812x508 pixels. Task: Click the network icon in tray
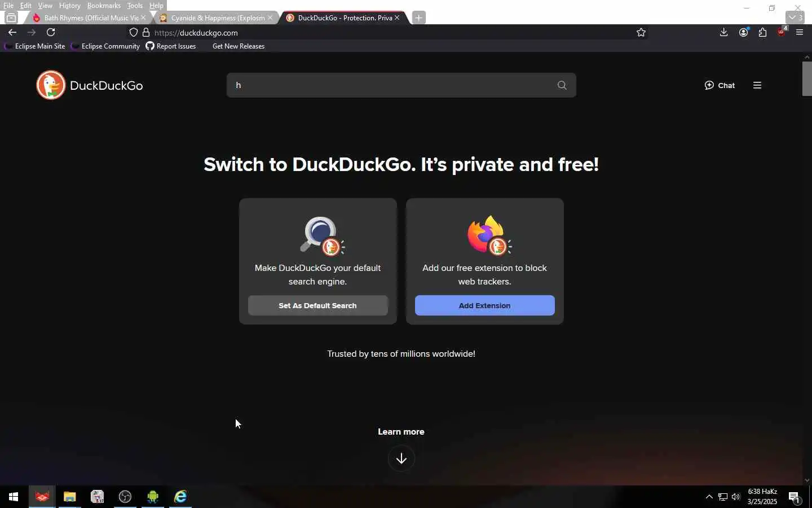(722, 497)
